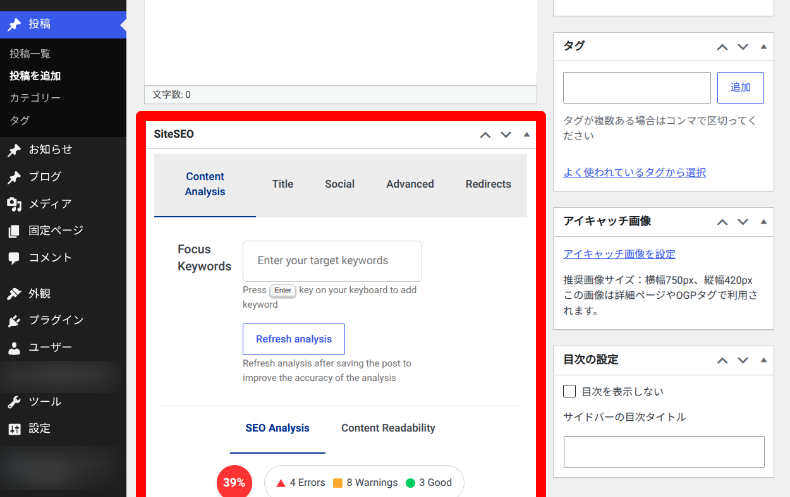Collapse the 目次の設定 panel toggle

pyautogui.click(x=764, y=360)
